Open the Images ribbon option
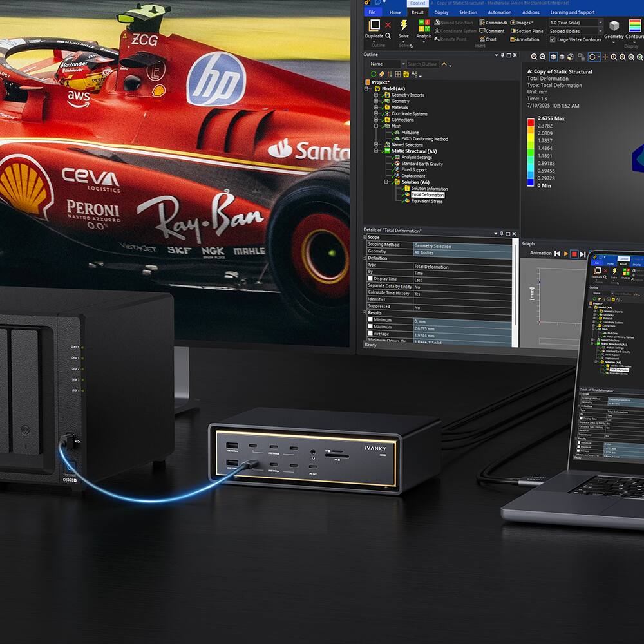This screenshot has width=644, height=644. (522, 23)
